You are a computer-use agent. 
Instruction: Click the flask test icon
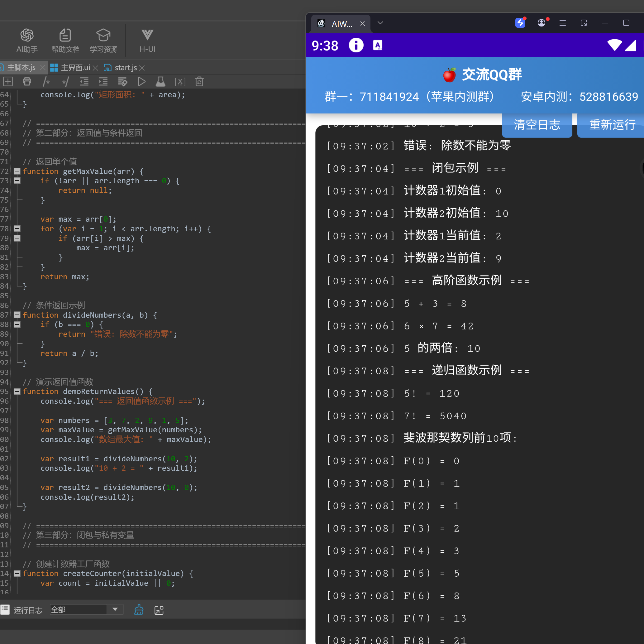(x=160, y=82)
